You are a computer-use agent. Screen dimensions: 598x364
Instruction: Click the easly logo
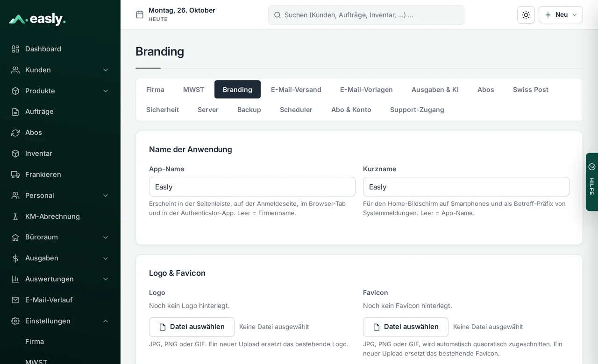37,19
